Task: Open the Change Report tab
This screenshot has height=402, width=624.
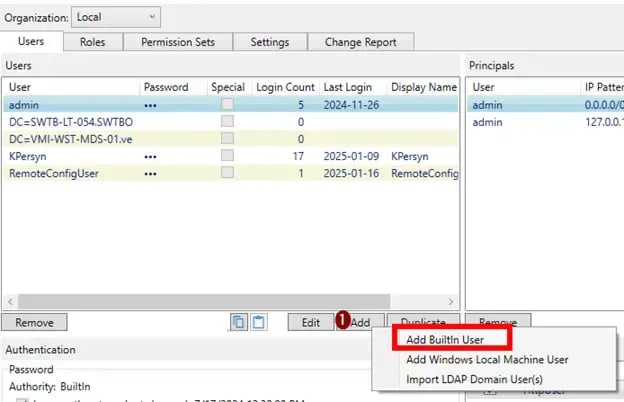Action: 360,42
